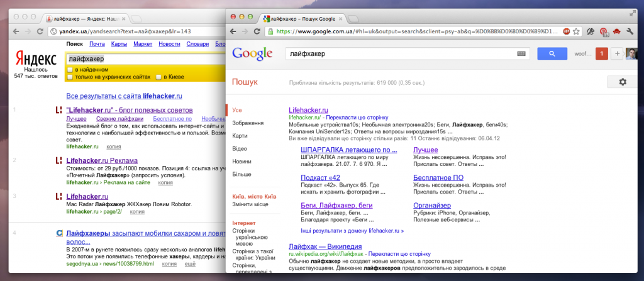Open the 'Lifehacker.ru' Google result
644x281 pixels.
(x=308, y=110)
